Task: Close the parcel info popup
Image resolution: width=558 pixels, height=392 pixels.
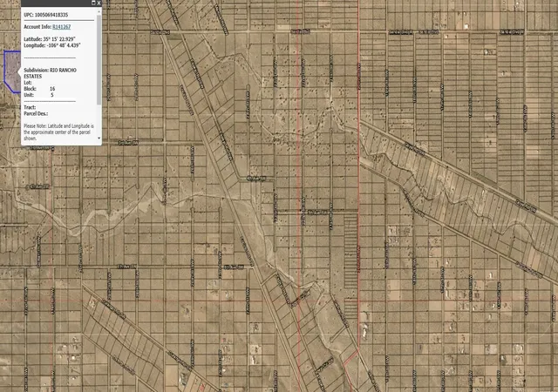Action: tap(99, 3)
